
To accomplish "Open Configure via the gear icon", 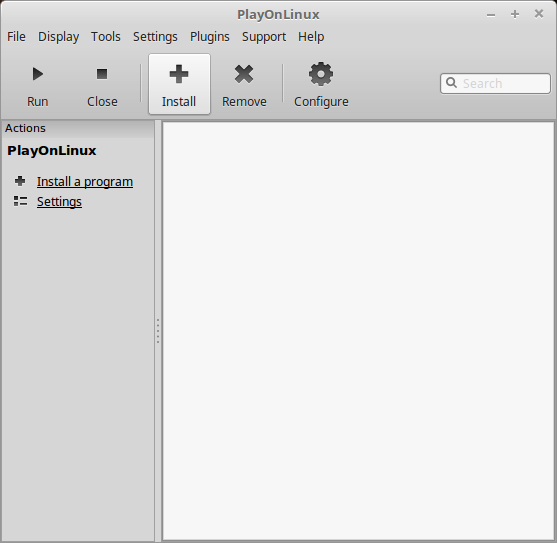I will pos(321,74).
